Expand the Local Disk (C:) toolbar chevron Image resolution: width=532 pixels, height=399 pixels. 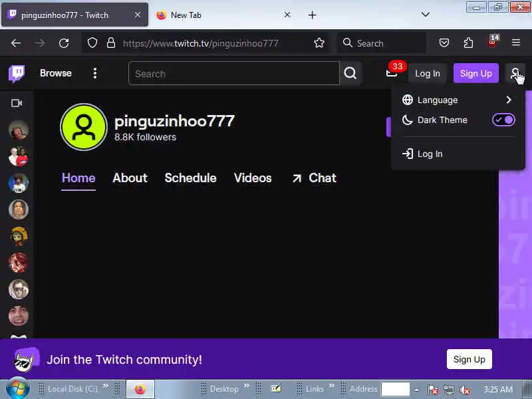coord(106,386)
